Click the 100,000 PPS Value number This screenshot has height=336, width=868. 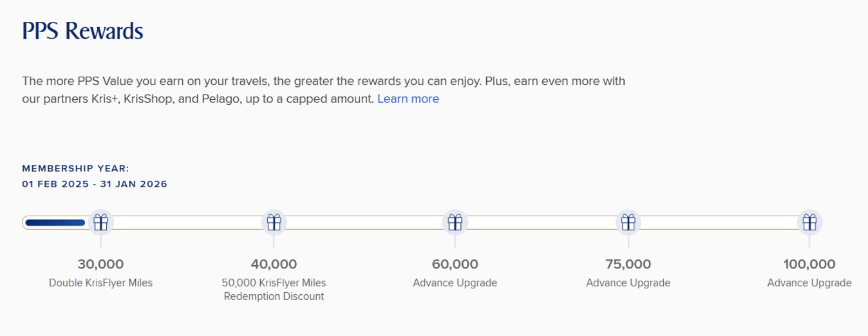coord(809,264)
